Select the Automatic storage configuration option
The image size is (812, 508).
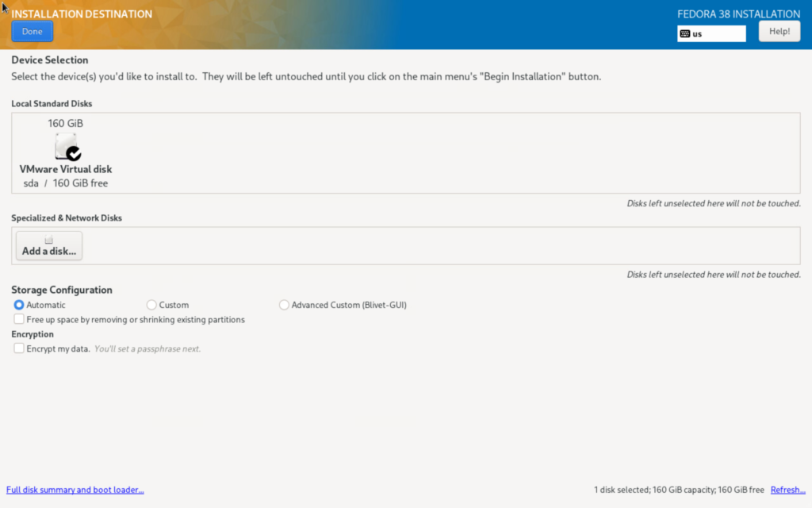(x=19, y=305)
